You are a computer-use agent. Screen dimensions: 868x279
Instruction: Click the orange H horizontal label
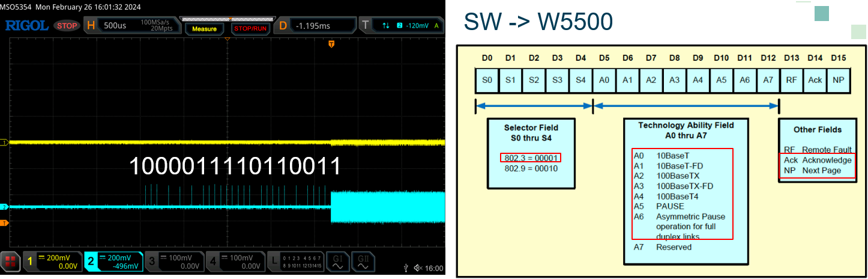(x=91, y=25)
